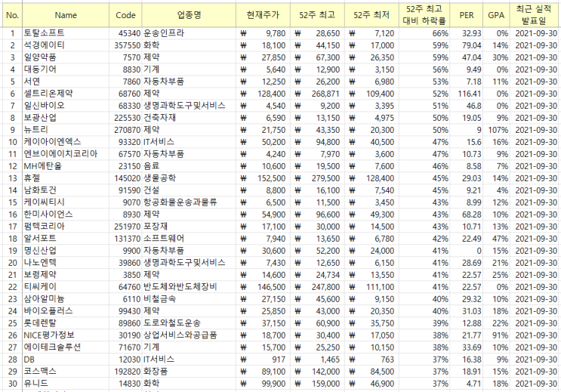This screenshot has width=561, height=392.
Task: Select the 남화토건 name cell
Action: coord(66,190)
